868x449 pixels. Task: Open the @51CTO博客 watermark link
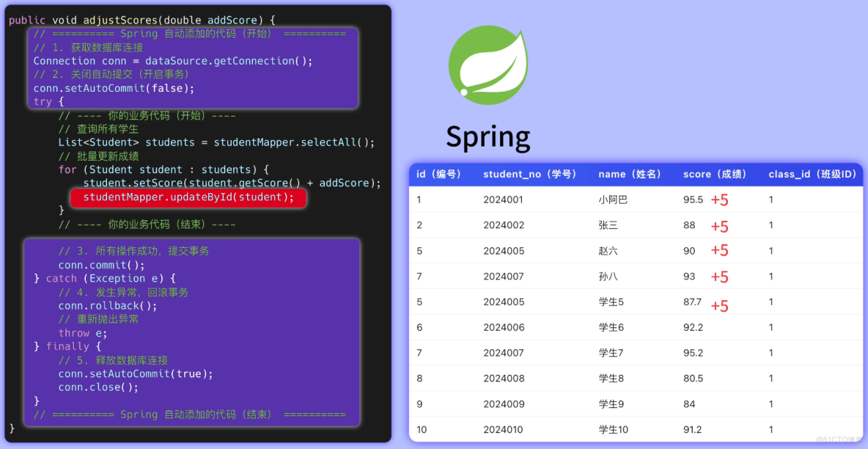tap(839, 440)
